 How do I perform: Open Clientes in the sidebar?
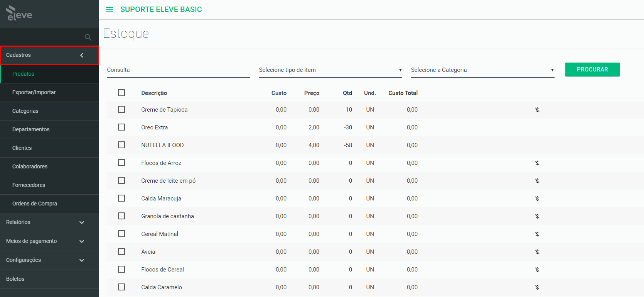pyautogui.click(x=49, y=148)
